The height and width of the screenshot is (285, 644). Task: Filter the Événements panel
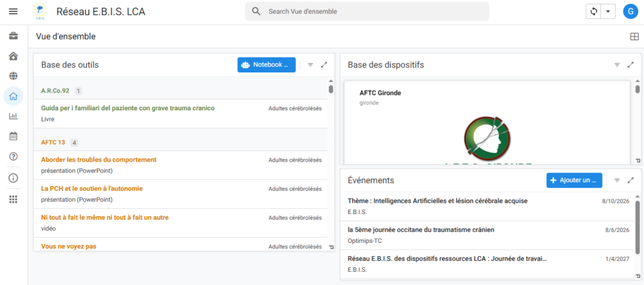[x=617, y=181]
